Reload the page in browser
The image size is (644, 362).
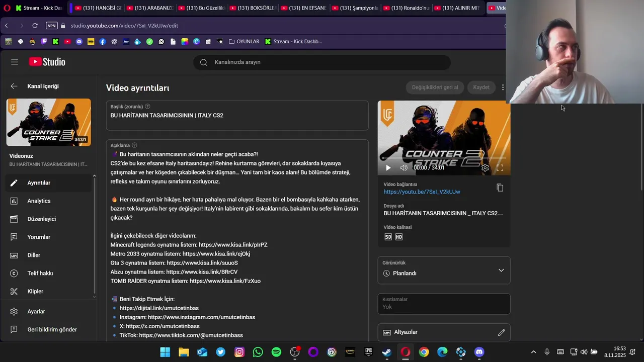pyautogui.click(x=35, y=26)
